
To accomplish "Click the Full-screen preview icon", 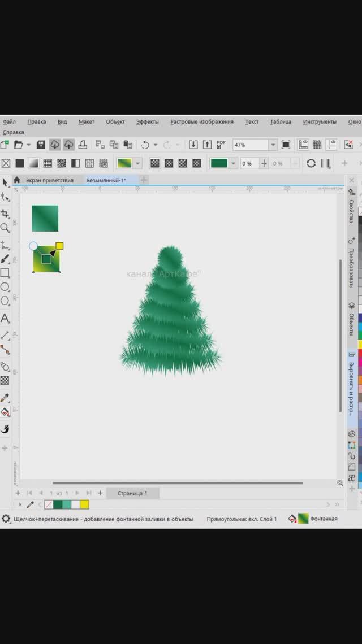I will coord(286,145).
